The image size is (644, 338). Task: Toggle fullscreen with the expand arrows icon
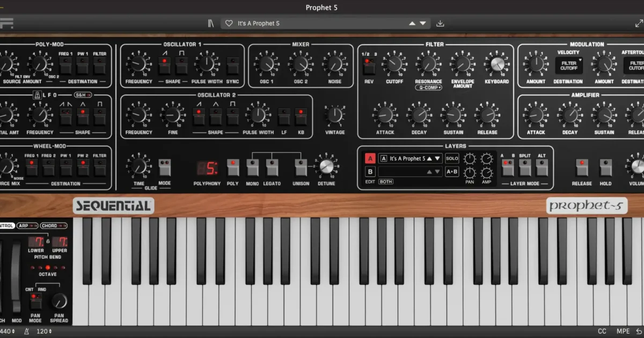click(639, 23)
